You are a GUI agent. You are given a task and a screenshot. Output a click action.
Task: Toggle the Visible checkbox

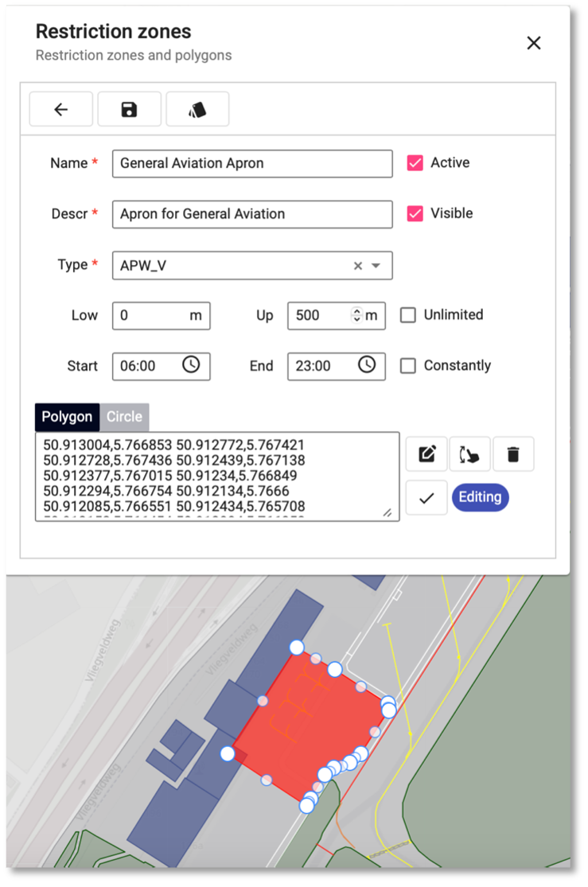click(x=415, y=214)
